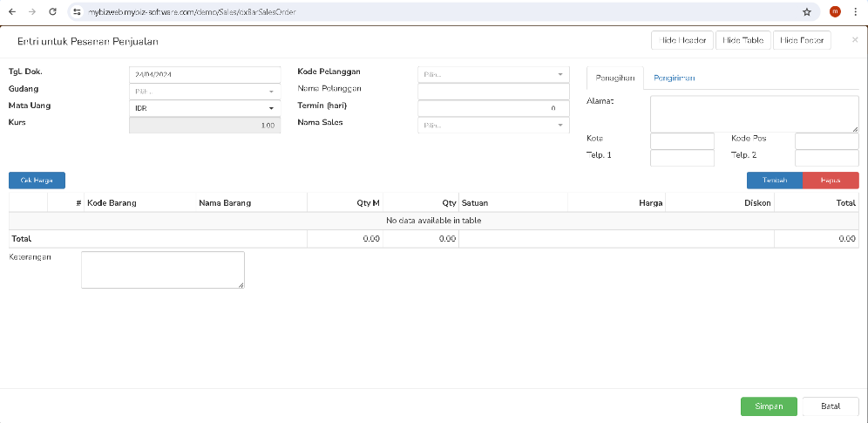Image resolution: width=868 pixels, height=423 pixels.
Task: Close the sales order entry dialog
Action: point(855,40)
